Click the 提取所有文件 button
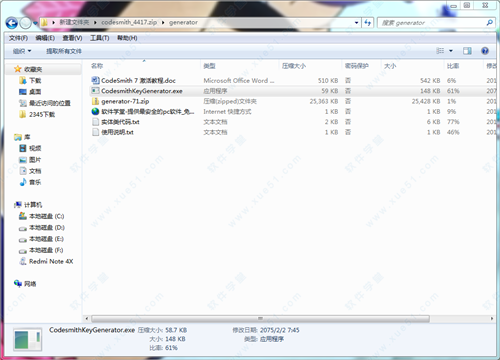500x360 pixels. 64,51
